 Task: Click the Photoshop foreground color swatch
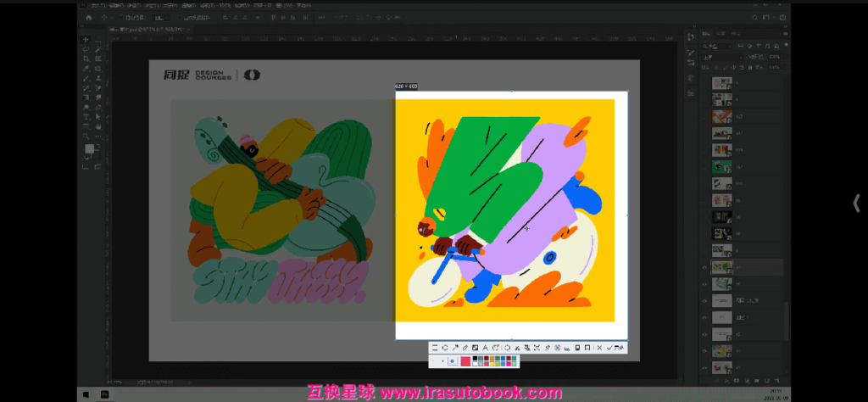click(88, 149)
